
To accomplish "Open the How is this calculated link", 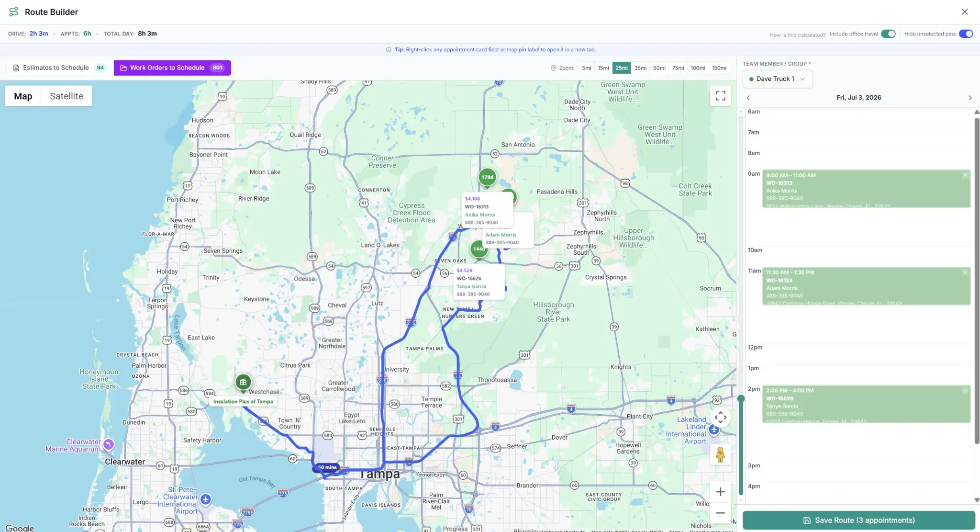I will click(797, 35).
